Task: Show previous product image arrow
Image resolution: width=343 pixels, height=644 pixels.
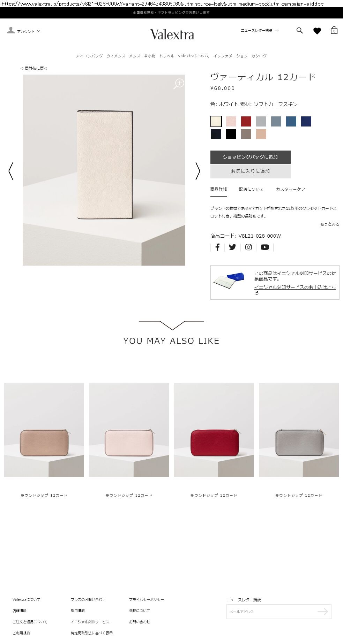Action: [11, 171]
